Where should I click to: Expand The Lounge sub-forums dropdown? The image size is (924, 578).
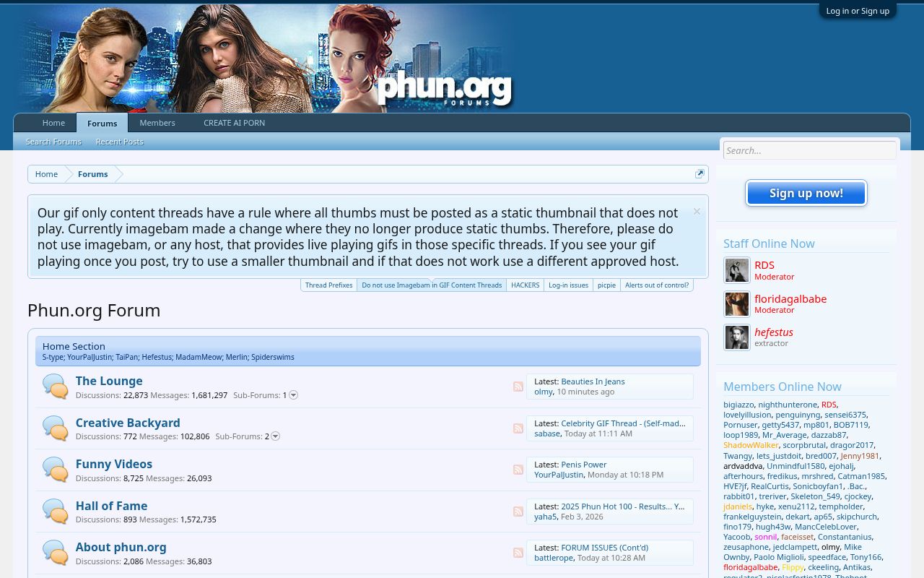(293, 395)
